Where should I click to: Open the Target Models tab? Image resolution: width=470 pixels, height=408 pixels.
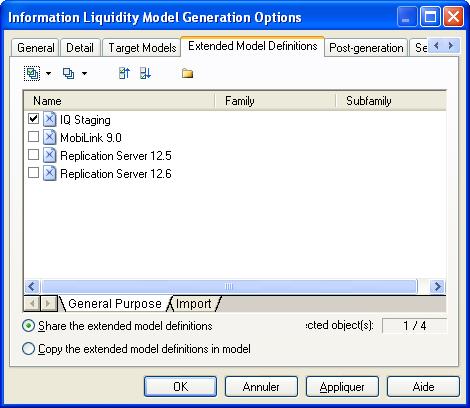pos(142,48)
